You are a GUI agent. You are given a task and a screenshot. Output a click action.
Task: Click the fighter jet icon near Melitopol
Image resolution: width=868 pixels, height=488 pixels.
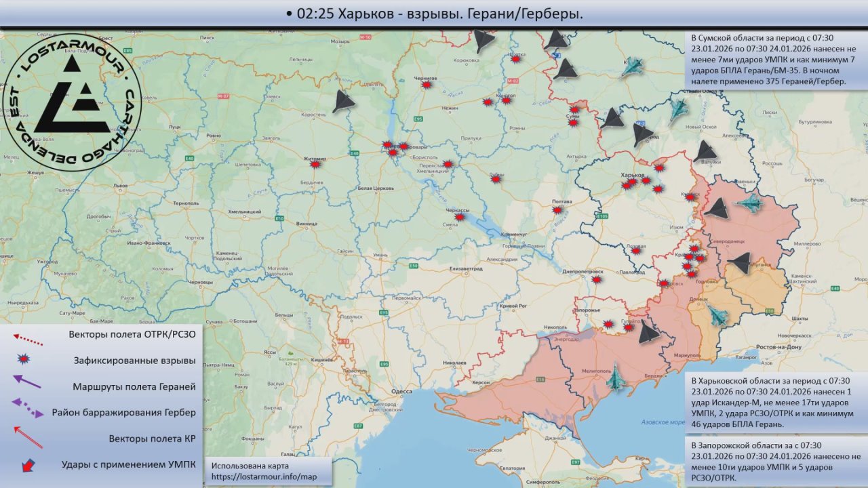click(616, 378)
